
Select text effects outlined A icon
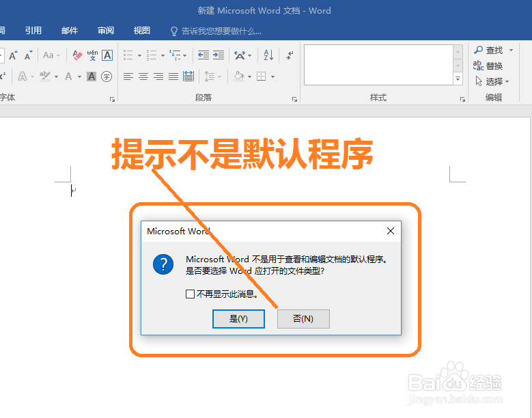pos(23,76)
